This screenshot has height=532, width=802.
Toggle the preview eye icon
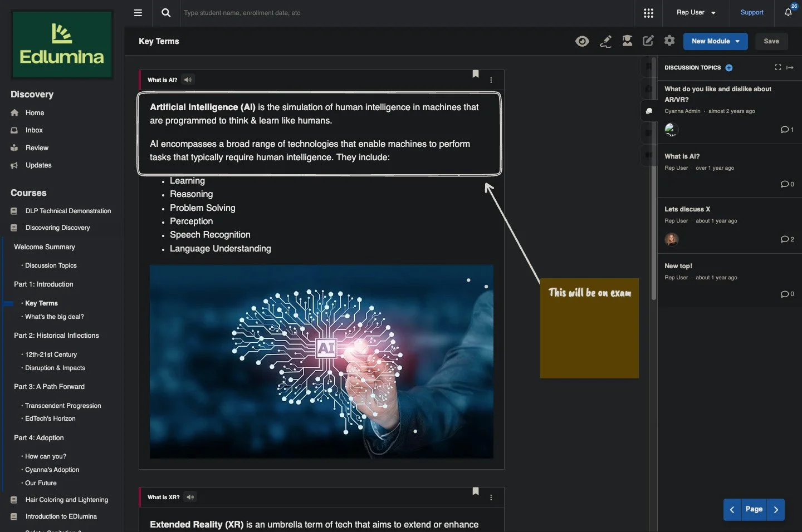(x=582, y=41)
